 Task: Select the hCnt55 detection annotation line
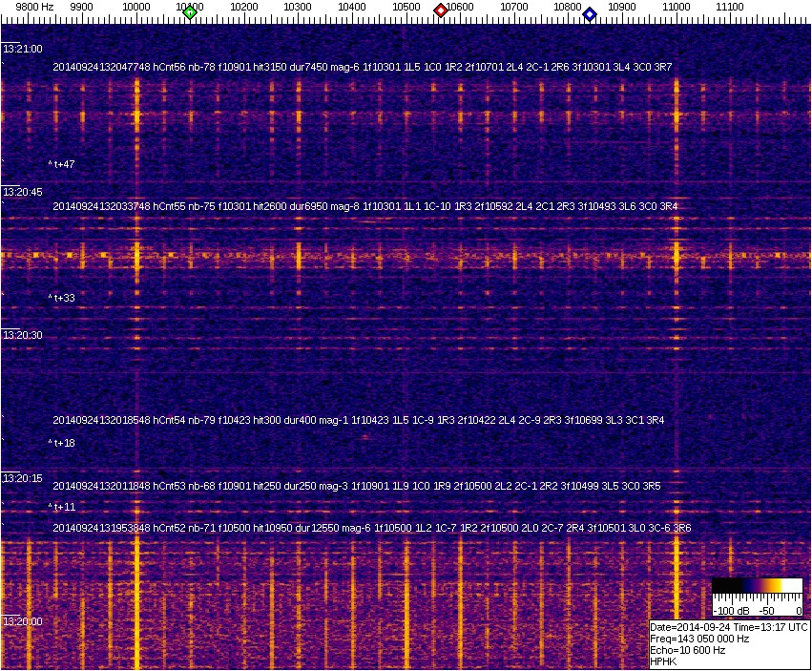pyautogui.click(x=365, y=206)
